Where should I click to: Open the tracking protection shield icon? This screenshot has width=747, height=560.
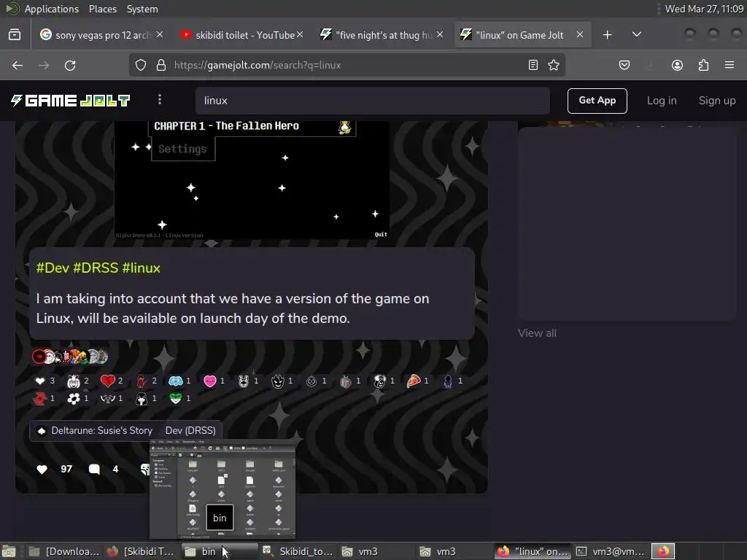coord(141,65)
